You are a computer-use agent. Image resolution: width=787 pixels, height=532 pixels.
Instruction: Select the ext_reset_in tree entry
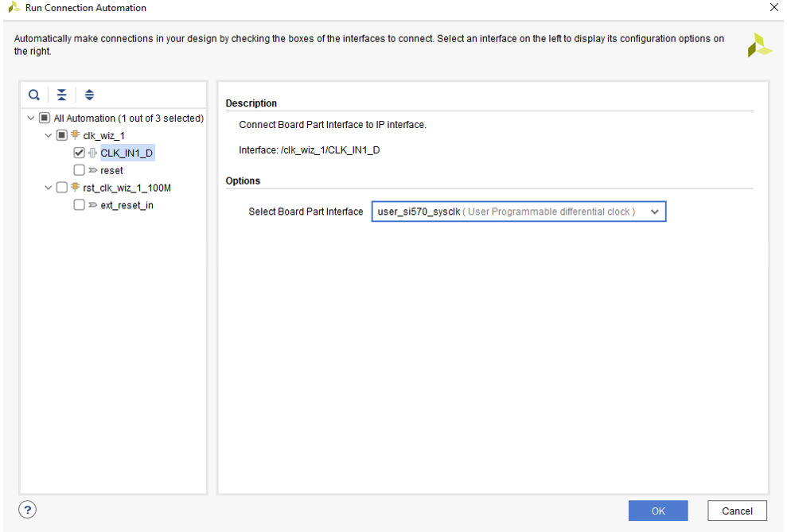pyautogui.click(x=127, y=205)
